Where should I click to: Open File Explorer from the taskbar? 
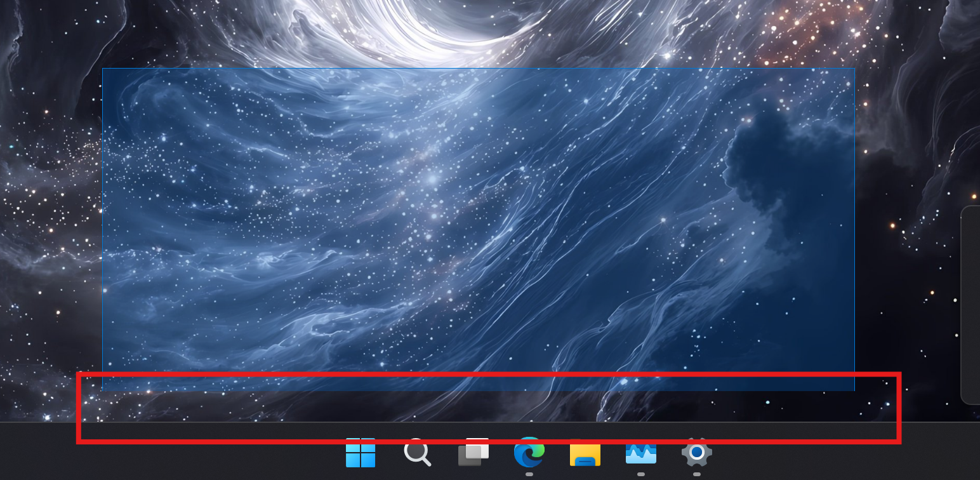(x=585, y=452)
